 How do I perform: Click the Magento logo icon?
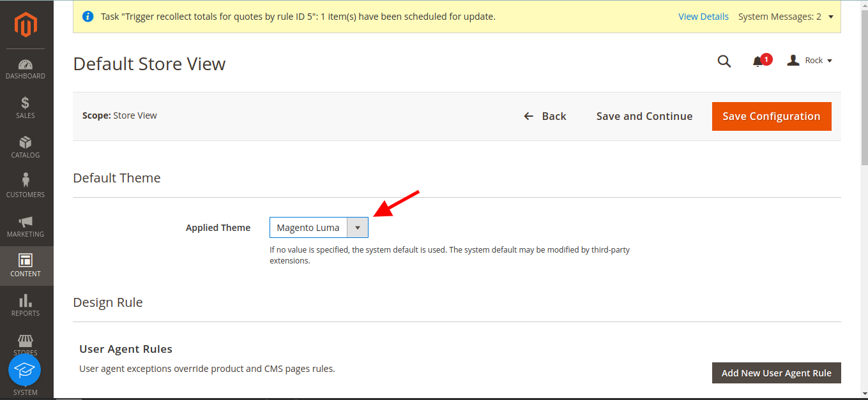26,25
